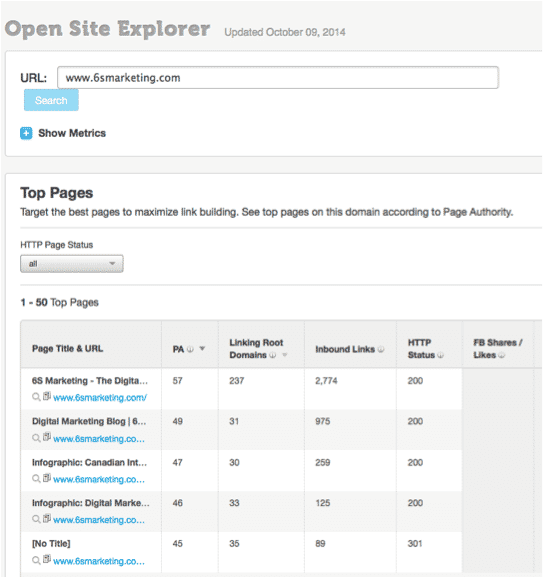Screen dimensions: 543x578
Task: Click the '6S Marketing - The Digita...' title
Action: [x=90, y=381]
